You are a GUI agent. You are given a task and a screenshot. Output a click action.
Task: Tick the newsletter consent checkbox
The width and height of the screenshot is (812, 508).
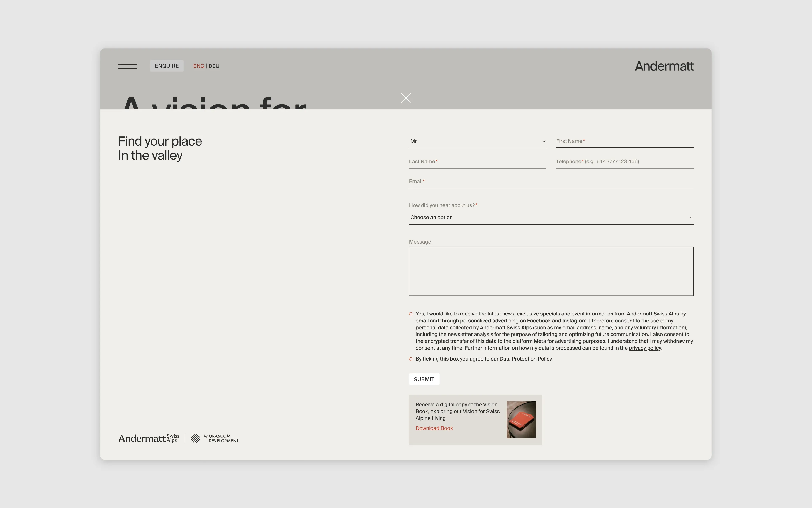[x=411, y=314]
